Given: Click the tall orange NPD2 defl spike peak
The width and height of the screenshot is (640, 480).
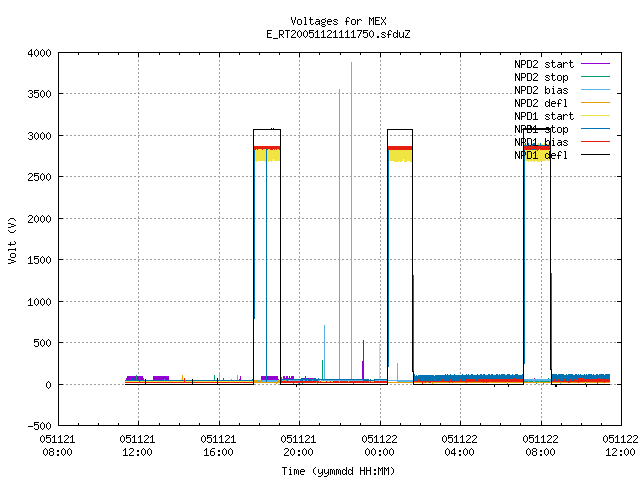Looking at the screenshot, I should (x=351, y=64).
